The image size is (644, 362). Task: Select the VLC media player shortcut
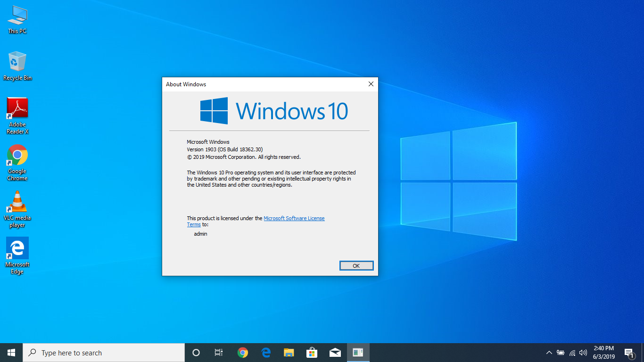(x=17, y=209)
